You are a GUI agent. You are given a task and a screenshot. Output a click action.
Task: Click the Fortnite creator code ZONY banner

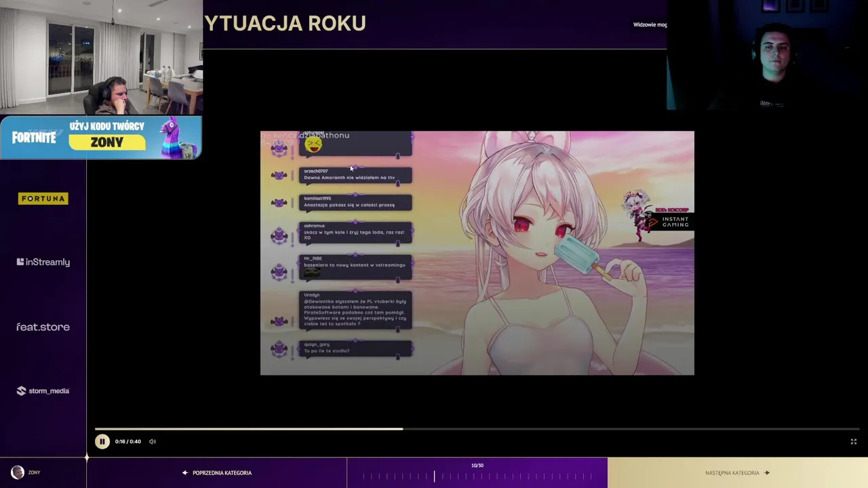click(x=101, y=138)
